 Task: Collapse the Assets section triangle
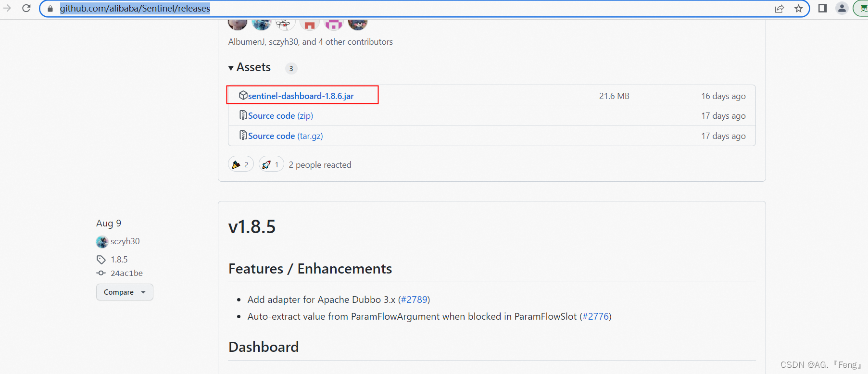click(x=231, y=68)
